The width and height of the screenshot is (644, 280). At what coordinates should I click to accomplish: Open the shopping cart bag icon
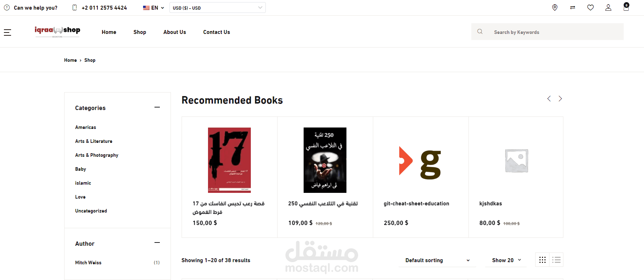tap(626, 7)
